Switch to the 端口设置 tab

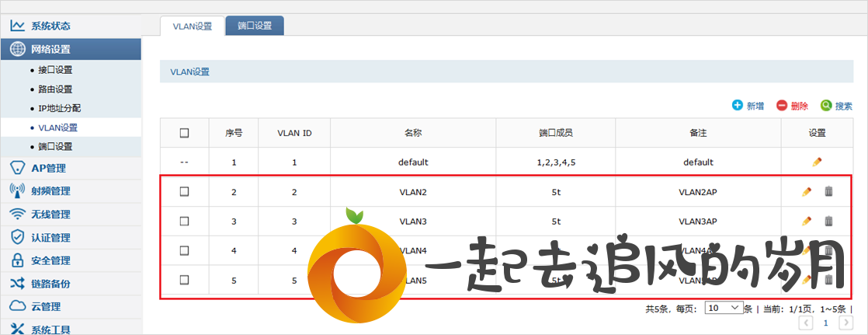click(255, 26)
